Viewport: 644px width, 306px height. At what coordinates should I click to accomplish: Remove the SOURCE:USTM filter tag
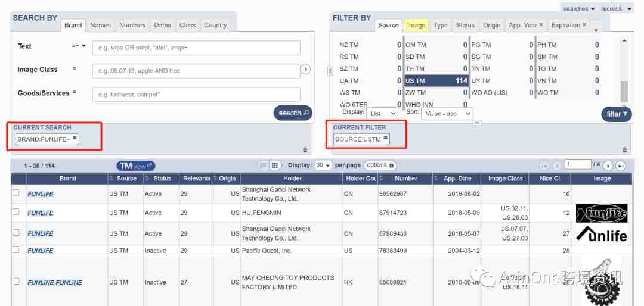[x=385, y=138]
